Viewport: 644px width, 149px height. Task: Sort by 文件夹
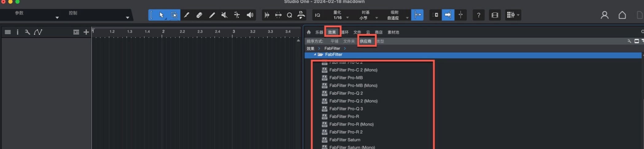click(x=349, y=41)
